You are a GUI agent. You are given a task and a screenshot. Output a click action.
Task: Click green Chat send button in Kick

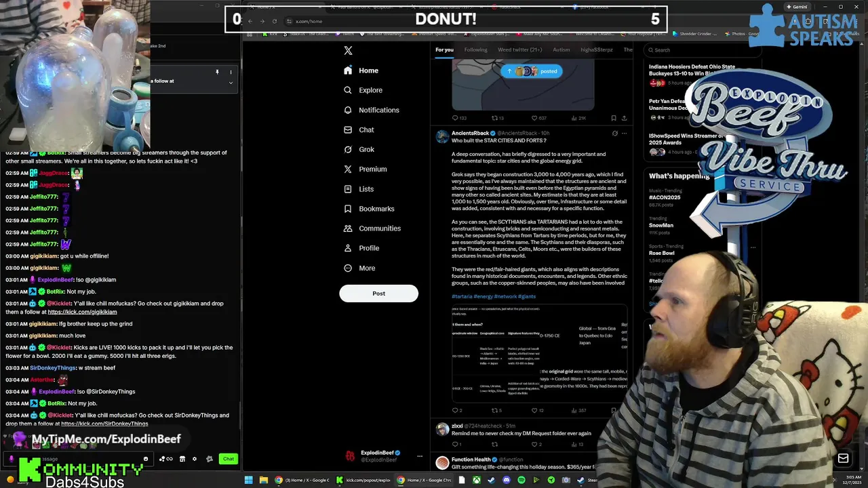[229, 459]
